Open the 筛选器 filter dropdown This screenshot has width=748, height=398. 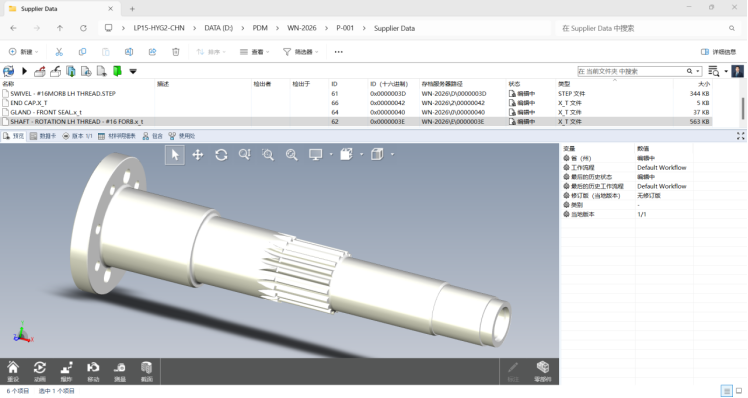click(301, 52)
